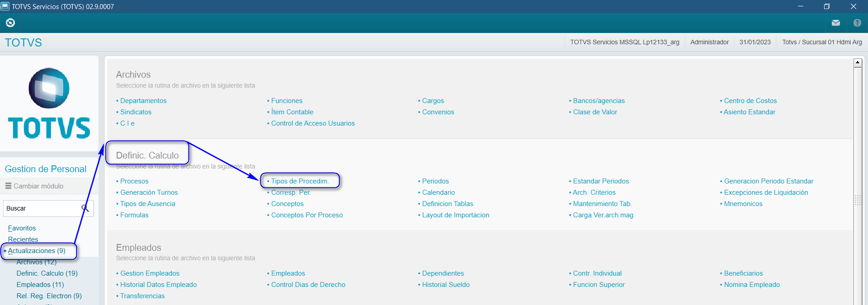Select Empleados (11) in sidebar tree

(40, 285)
